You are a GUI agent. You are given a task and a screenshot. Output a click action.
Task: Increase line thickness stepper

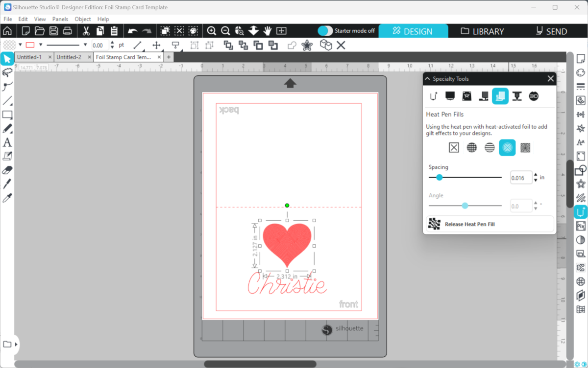tap(112, 43)
